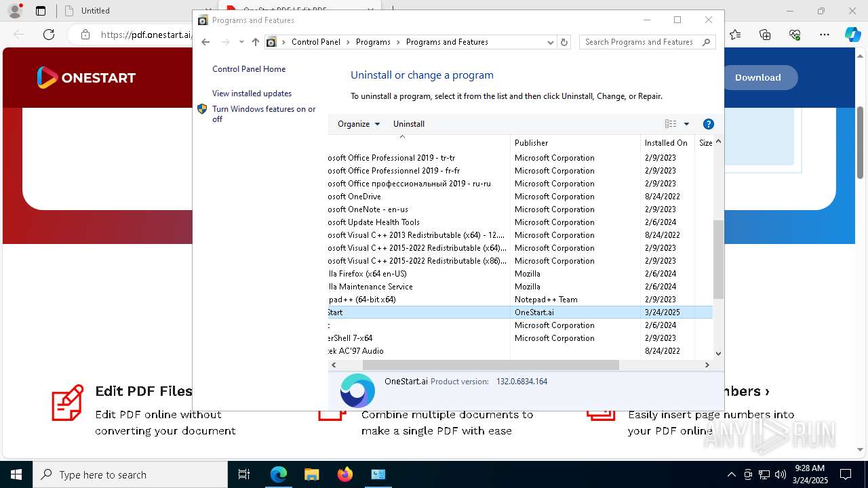The height and width of the screenshot is (488, 868).
Task: Open Microsoft Edge from taskbar
Action: point(279,474)
